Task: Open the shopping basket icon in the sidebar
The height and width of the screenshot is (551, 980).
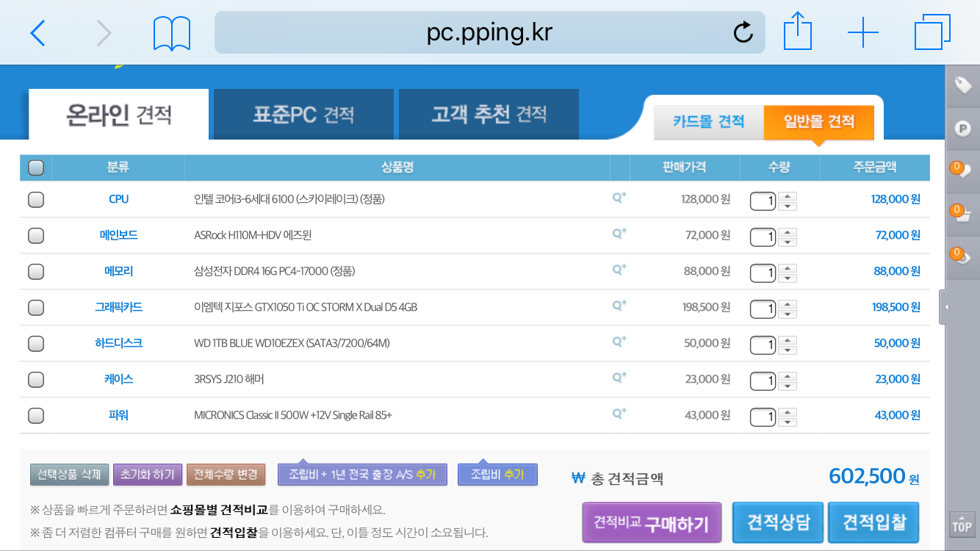Action: [x=962, y=215]
